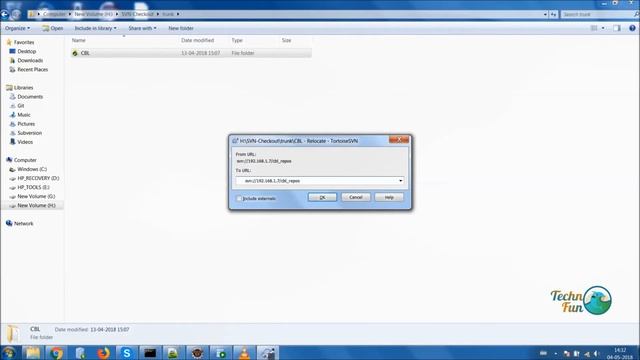Sort by the Size column header
Screen dimensions: 640x360
coord(287,40)
